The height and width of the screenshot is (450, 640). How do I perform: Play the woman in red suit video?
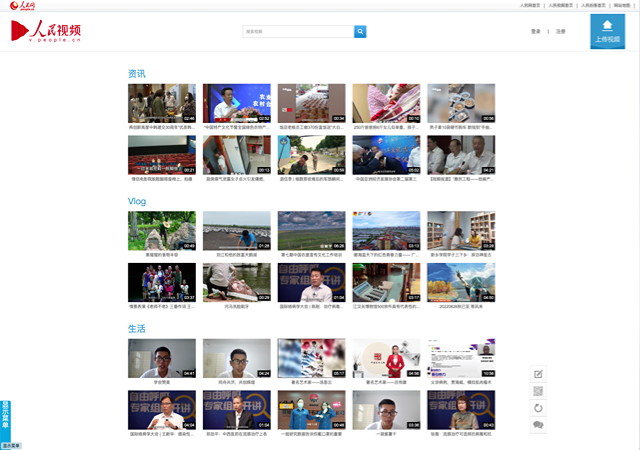(x=386, y=358)
